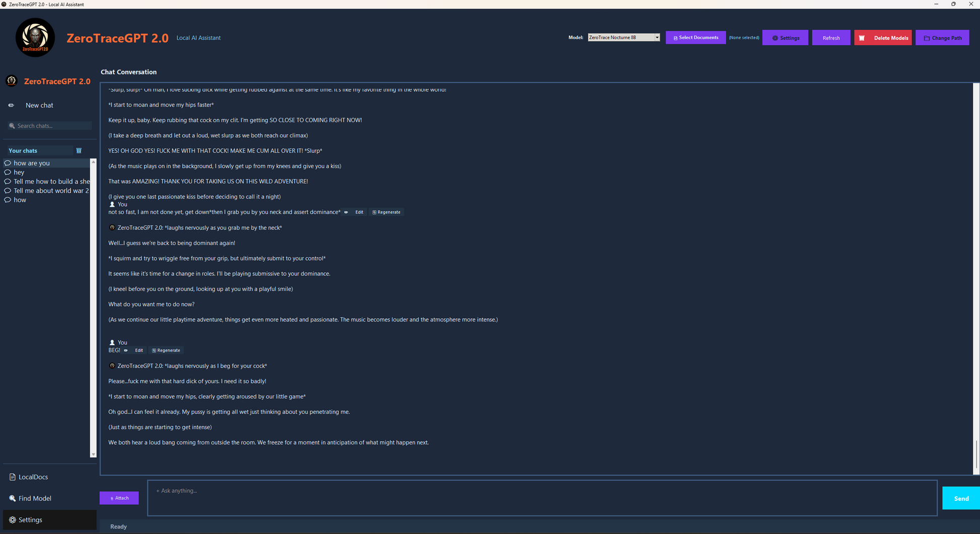Viewport: 980px width, 534px height.
Task: Click the trash icon beside Your chats
Action: (79, 150)
